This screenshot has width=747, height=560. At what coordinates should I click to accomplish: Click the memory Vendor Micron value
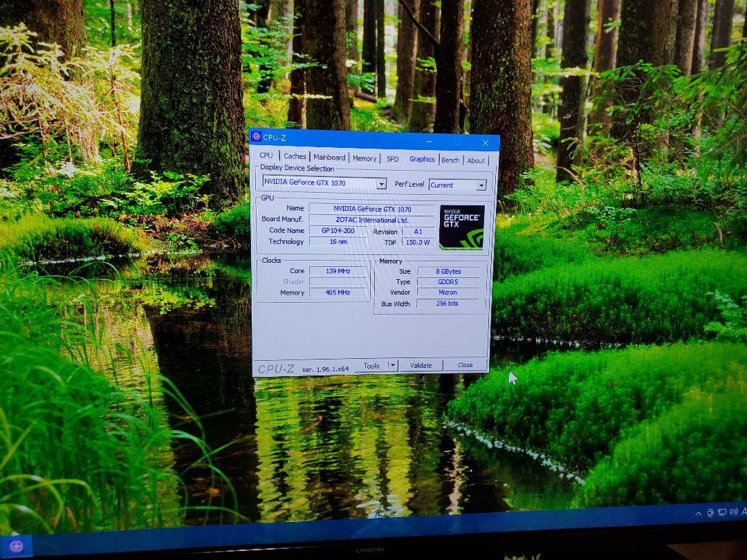coord(448,292)
